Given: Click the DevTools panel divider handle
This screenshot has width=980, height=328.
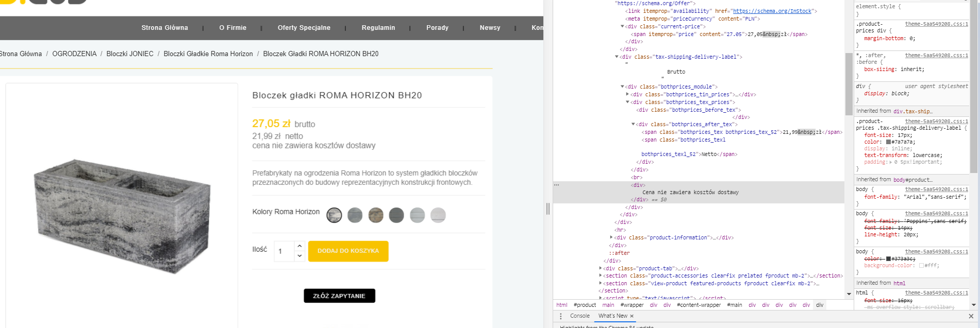Looking at the screenshot, I should (x=548, y=209).
